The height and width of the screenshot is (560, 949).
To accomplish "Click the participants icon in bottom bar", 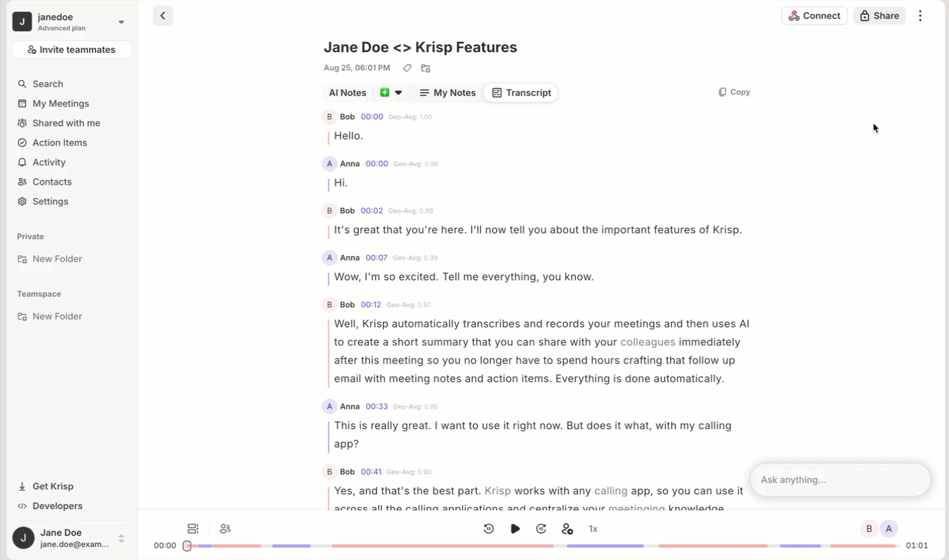I will click(x=225, y=529).
